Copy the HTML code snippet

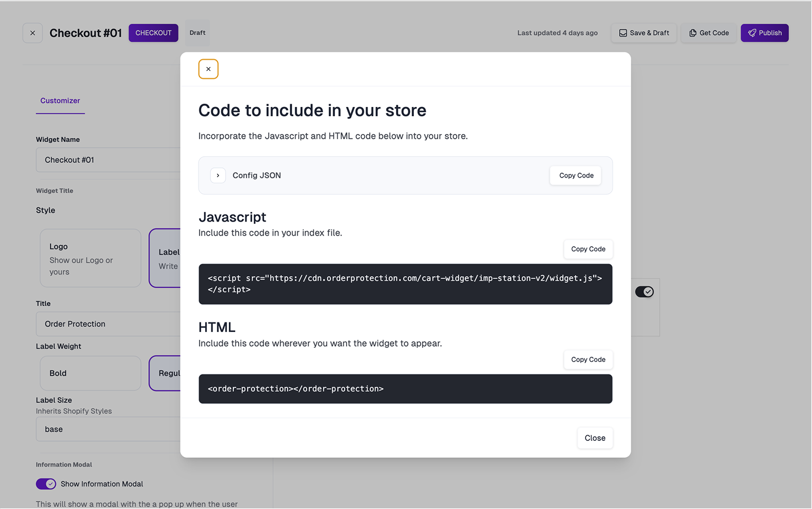tap(588, 360)
